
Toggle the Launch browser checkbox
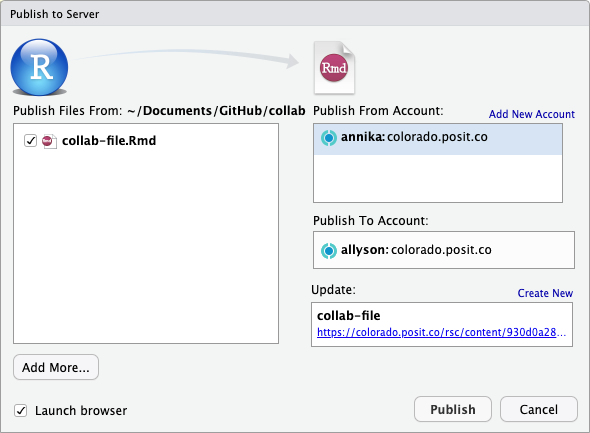pos(21,410)
